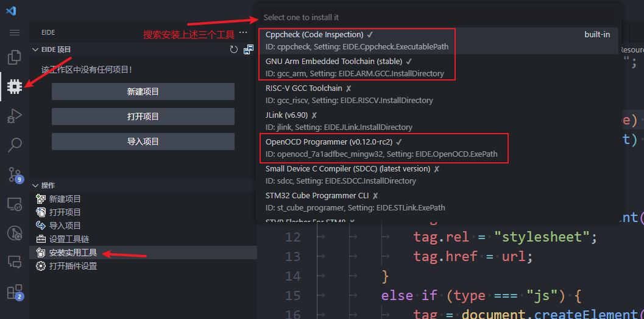Screen dimensions: 644x319
Task: Click the large 新建项目 button
Action: [143, 91]
